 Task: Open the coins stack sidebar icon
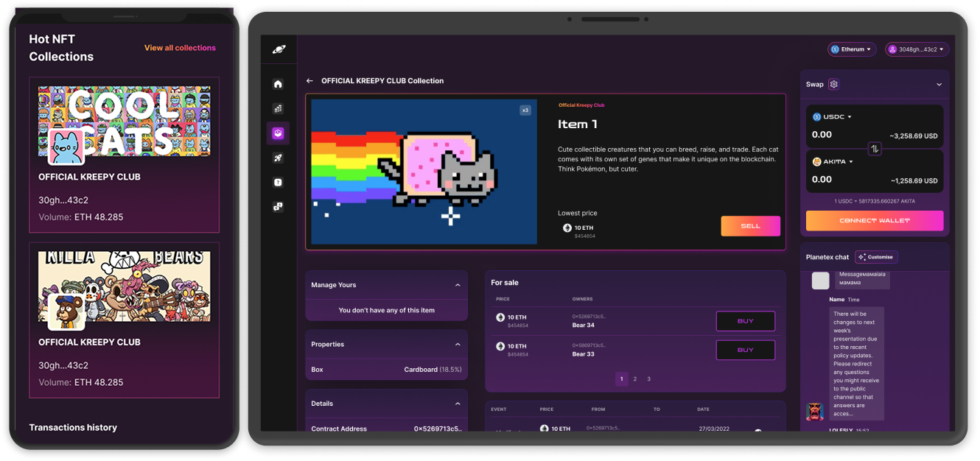point(278,108)
